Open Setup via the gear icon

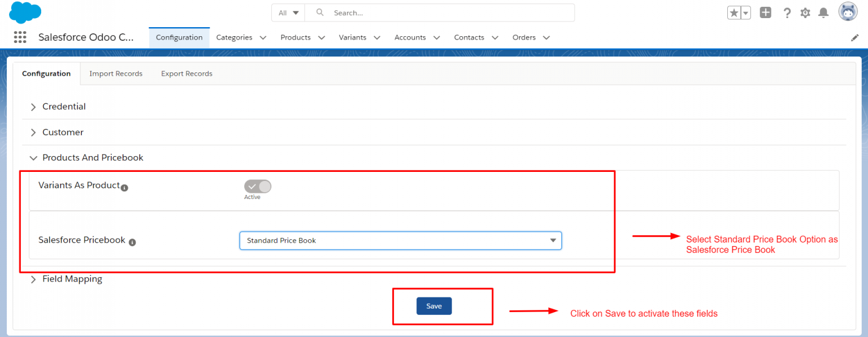pyautogui.click(x=805, y=12)
